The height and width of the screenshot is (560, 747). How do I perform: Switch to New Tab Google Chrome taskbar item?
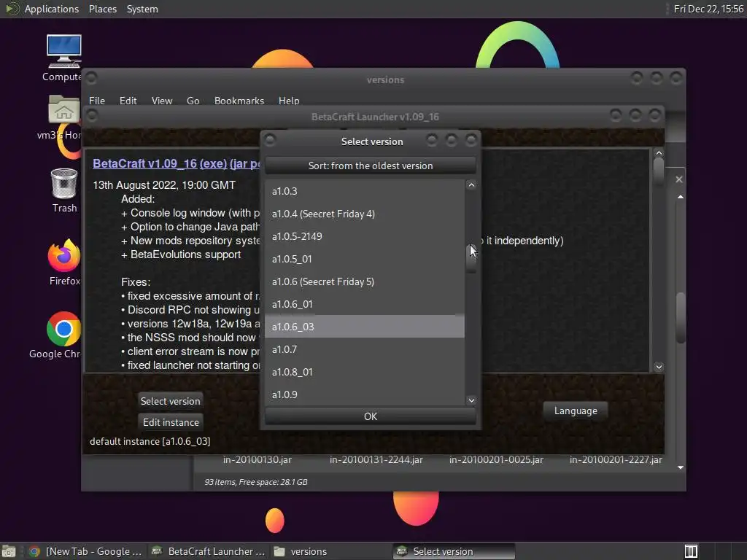(x=86, y=551)
